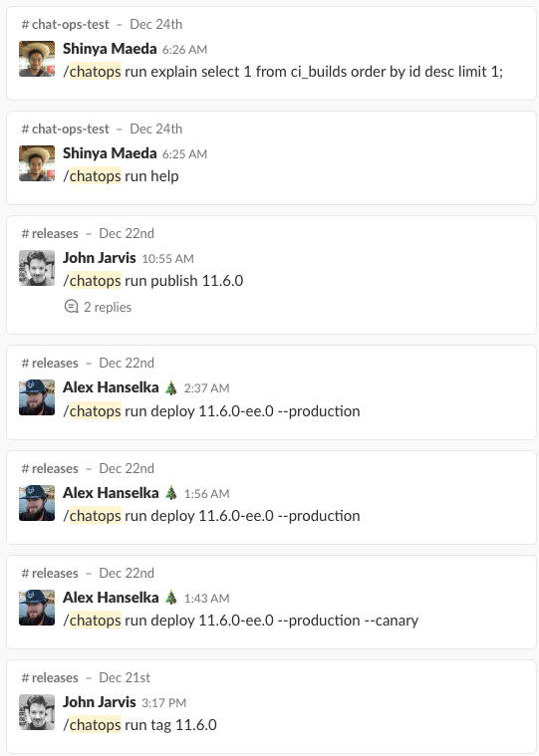Click the 10:55 AM timestamp
The height and width of the screenshot is (756, 539).
click(x=167, y=259)
